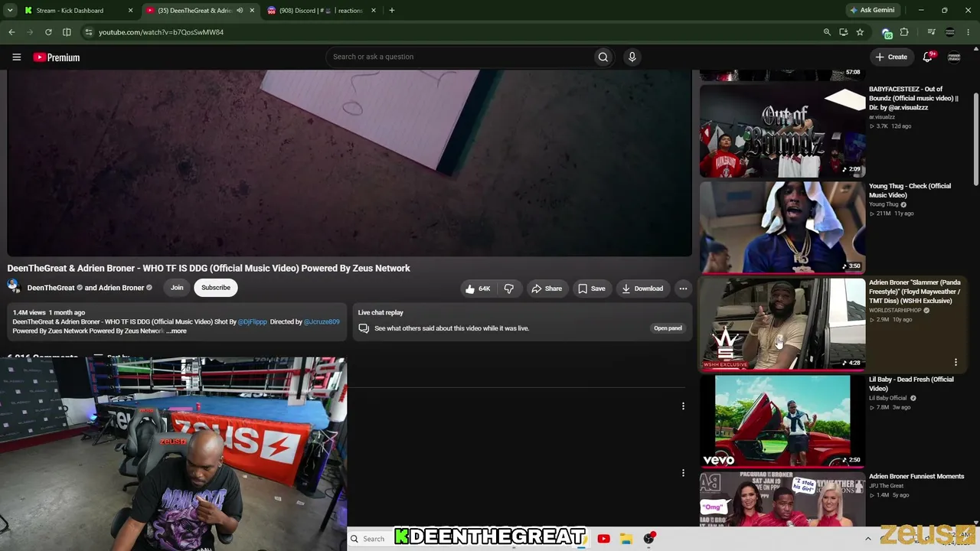
Task: Expand description with ...more
Action: coord(176,331)
